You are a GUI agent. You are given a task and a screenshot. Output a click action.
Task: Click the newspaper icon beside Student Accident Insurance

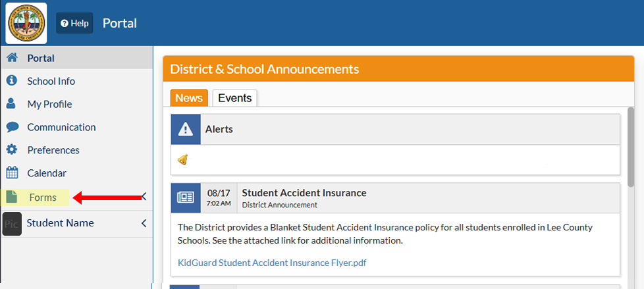[186, 198]
